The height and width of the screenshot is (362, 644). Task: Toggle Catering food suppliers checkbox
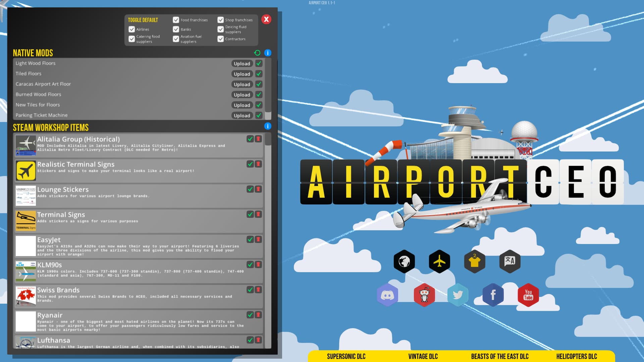(x=132, y=39)
